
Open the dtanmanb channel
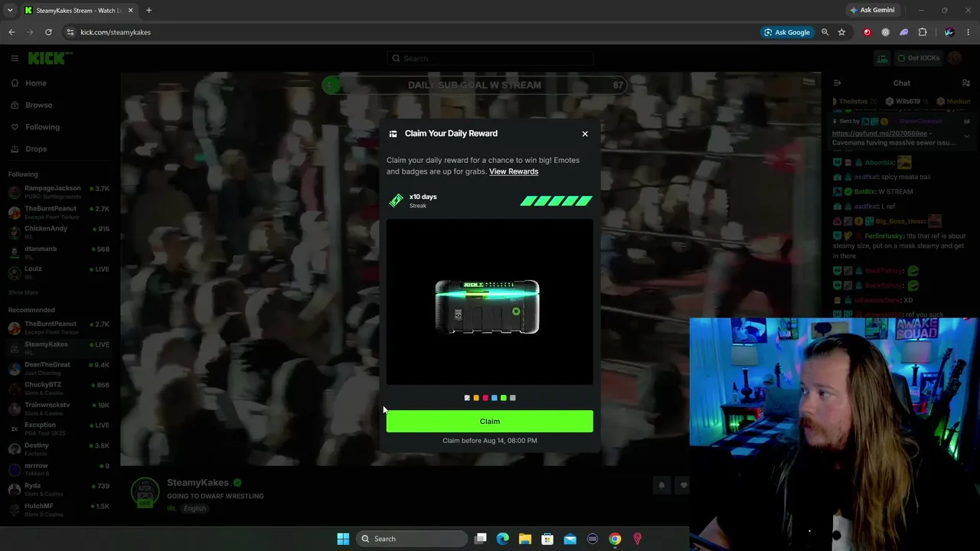pyautogui.click(x=60, y=252)
